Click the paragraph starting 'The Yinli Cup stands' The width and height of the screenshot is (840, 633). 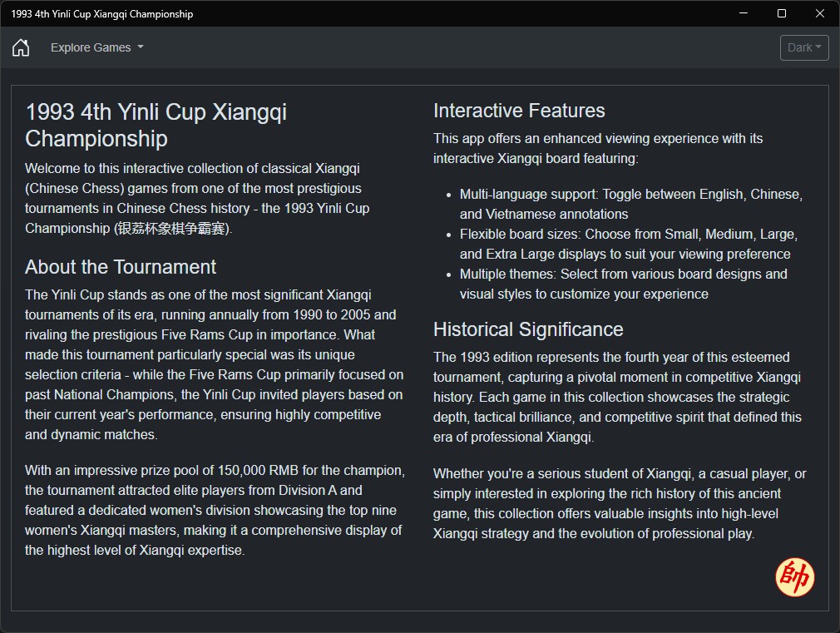coord(215,364)
